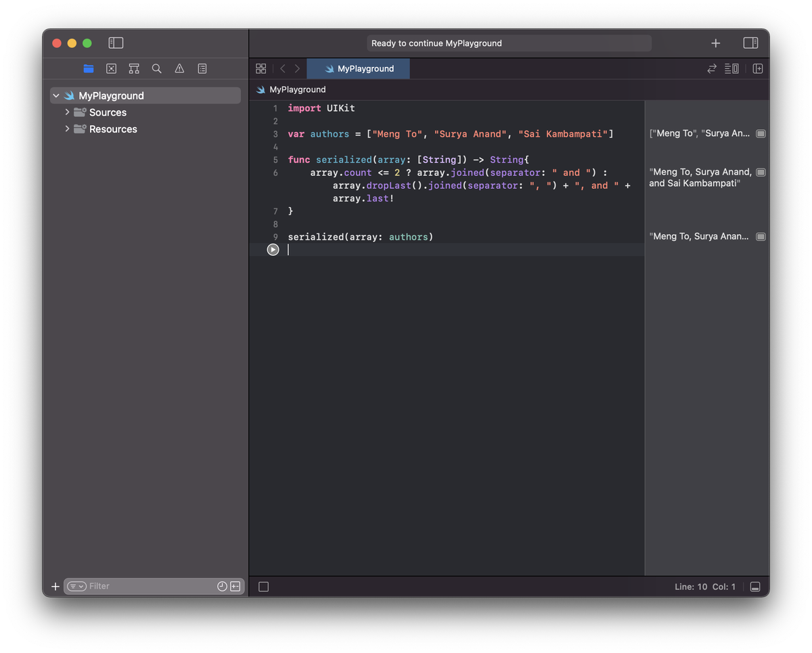Expand the Sources folder

click(67, 112)
